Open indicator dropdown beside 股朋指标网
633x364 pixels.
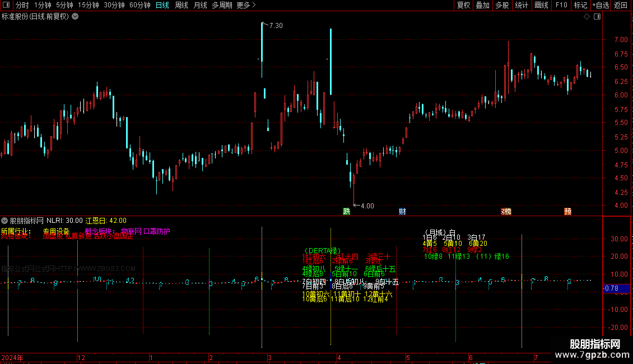pos(4,221)
